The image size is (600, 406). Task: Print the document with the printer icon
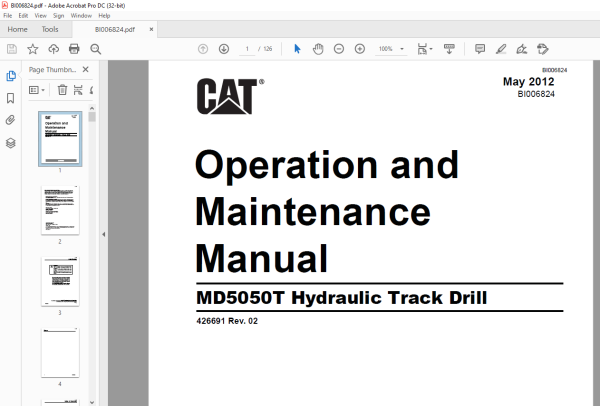(74, 49)
